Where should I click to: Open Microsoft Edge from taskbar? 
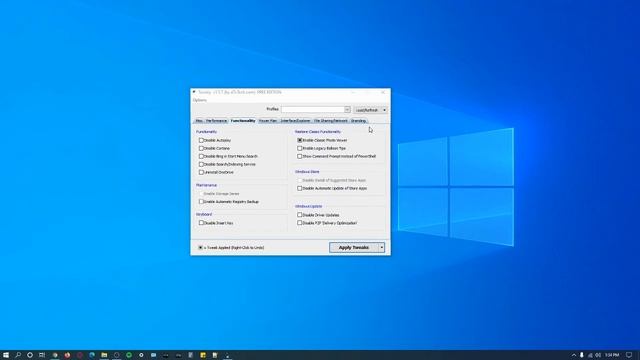coord(92,355)
